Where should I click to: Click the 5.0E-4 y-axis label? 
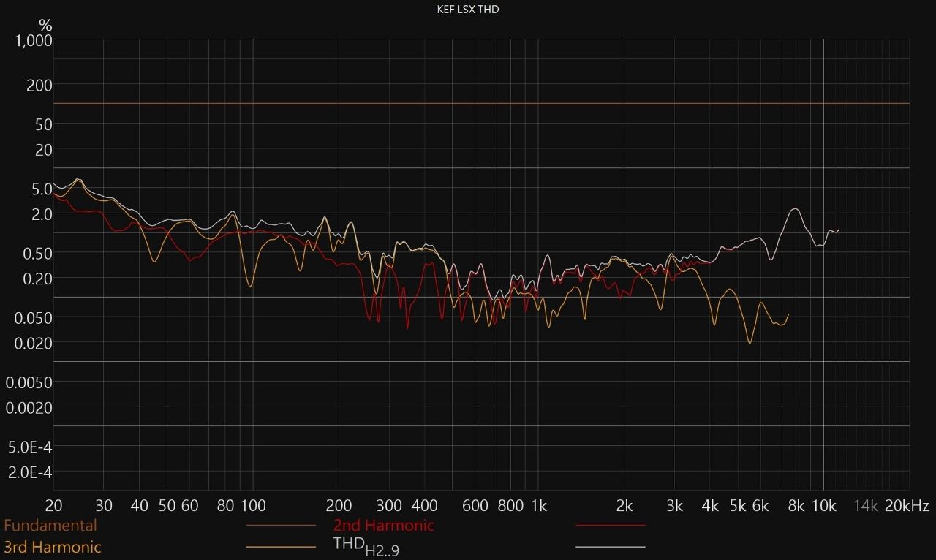click(x=30, y=447)
